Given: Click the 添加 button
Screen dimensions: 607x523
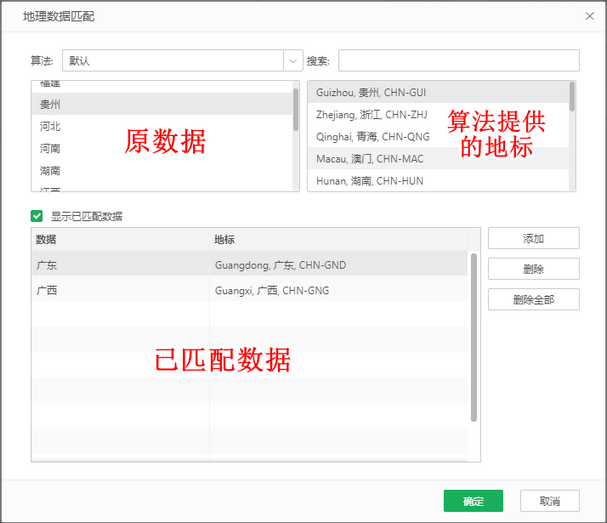Looking at the screenshot, I should point(533,238).
